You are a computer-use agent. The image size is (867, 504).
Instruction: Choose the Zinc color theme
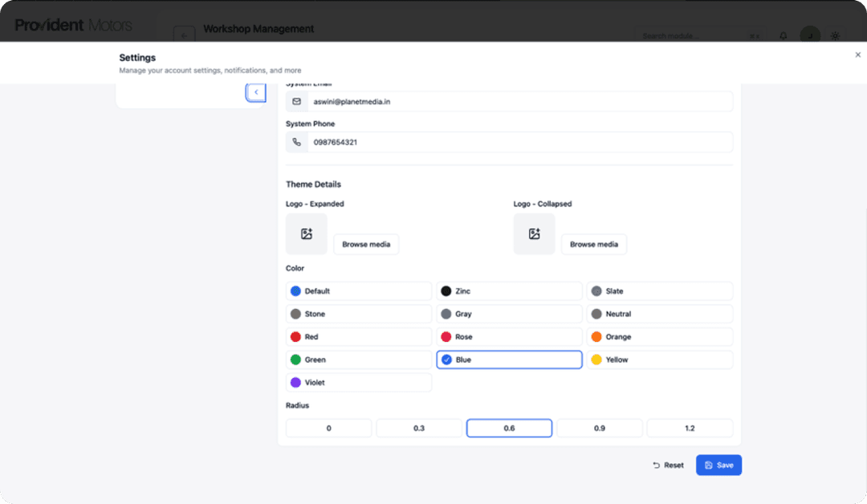509,291
